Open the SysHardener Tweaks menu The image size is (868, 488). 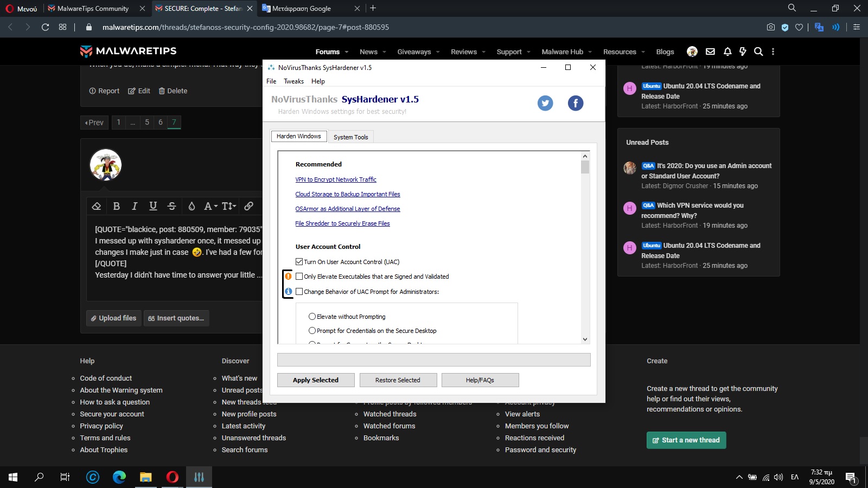click(x=293, y=81)
